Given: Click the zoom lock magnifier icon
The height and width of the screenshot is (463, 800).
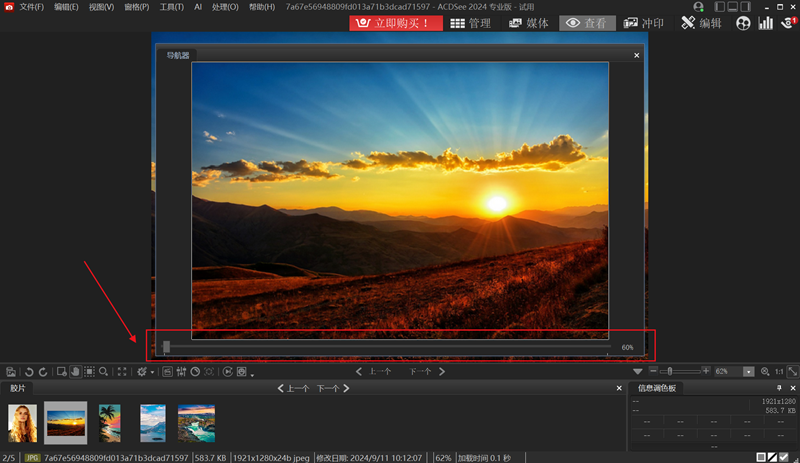Looking at the screenshot, I should (x=765, y=372).
